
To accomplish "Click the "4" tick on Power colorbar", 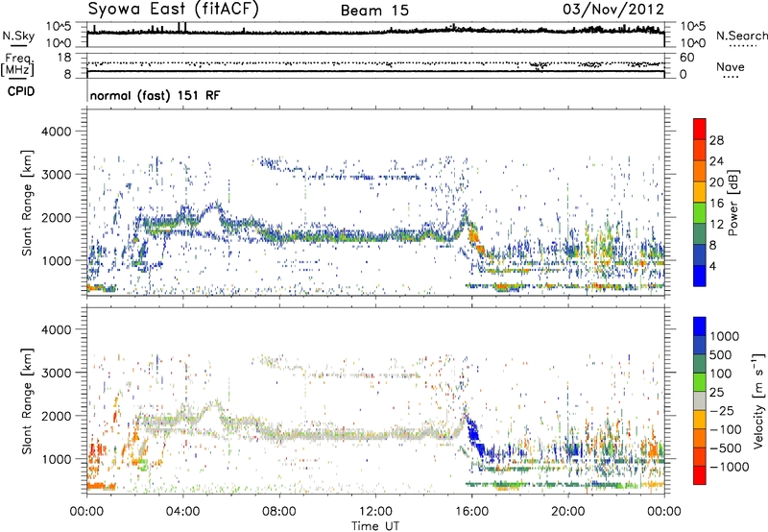I will 713,266.
